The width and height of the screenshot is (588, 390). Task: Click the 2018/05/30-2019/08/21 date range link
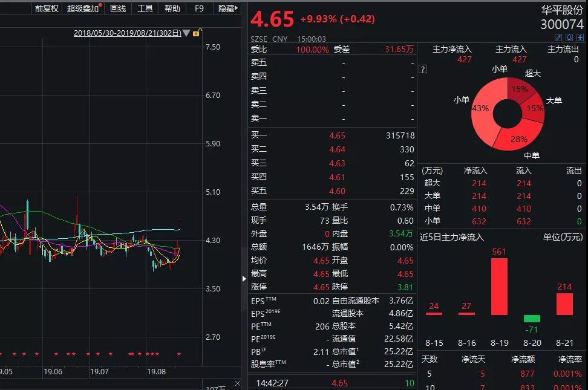127,33
